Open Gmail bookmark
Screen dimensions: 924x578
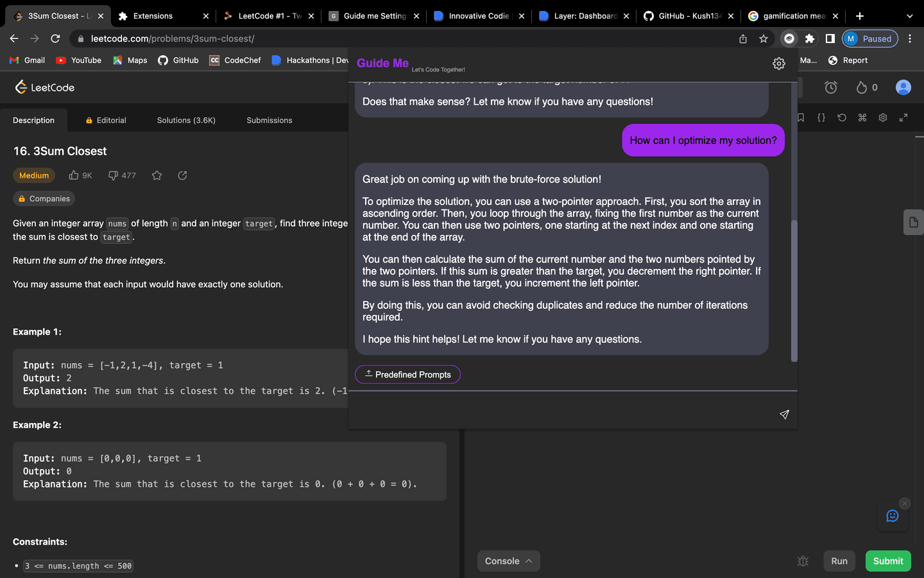point(27,60)
